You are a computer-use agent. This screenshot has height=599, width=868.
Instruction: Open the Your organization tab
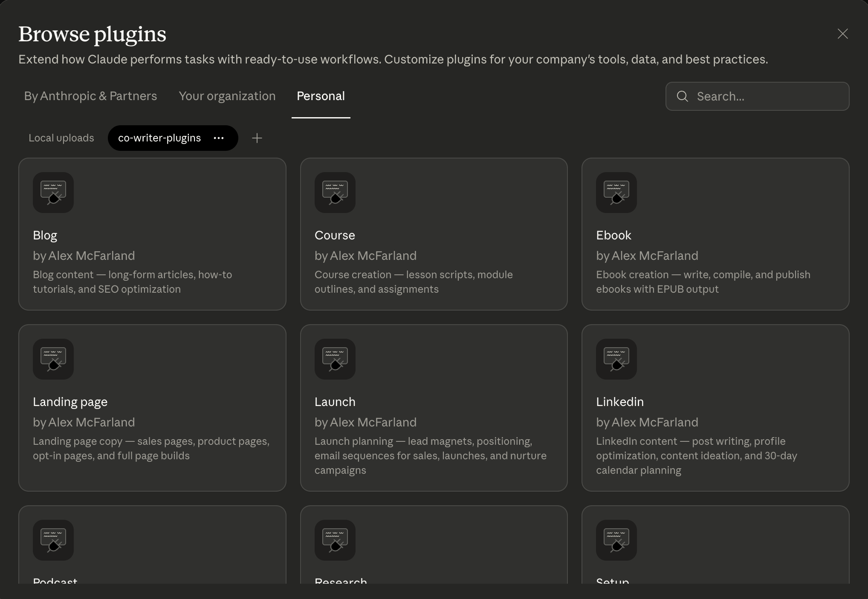(x=227, y=96)
